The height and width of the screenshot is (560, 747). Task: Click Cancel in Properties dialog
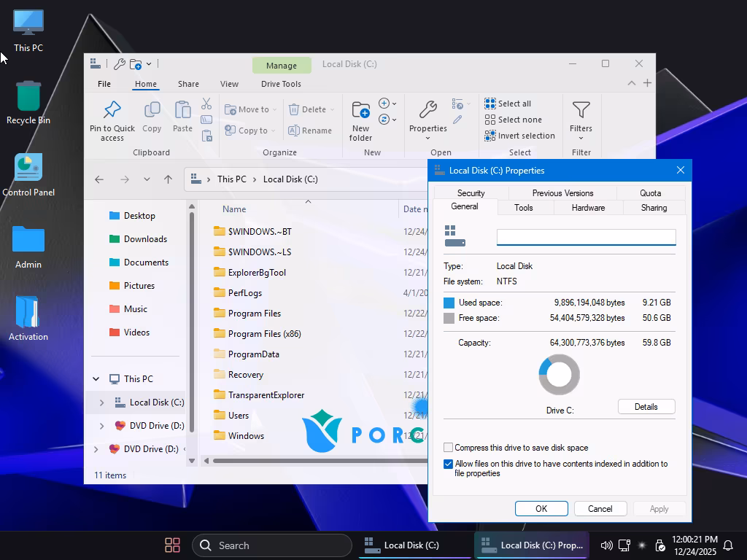[600, 509]
